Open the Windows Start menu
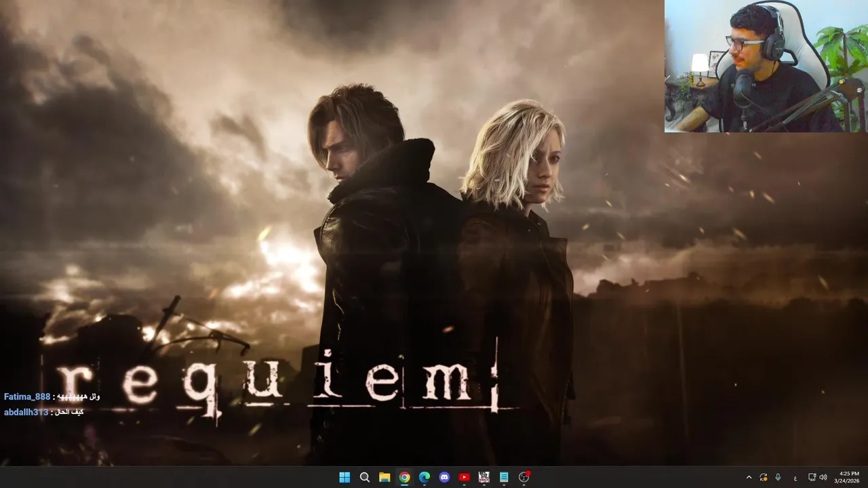Image resolution: width=868 pixels, height=488 pixels. pyautogui.click(x=344, y=477)
